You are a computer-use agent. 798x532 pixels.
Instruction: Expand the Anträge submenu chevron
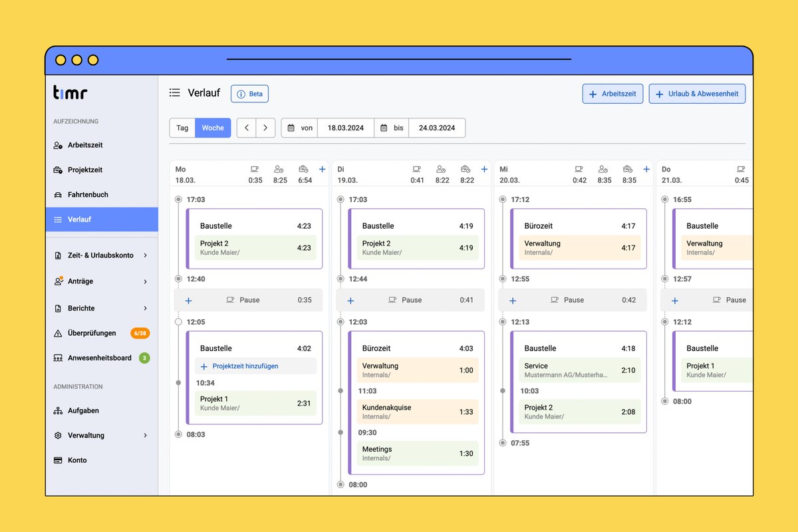(x=146, y=281)
